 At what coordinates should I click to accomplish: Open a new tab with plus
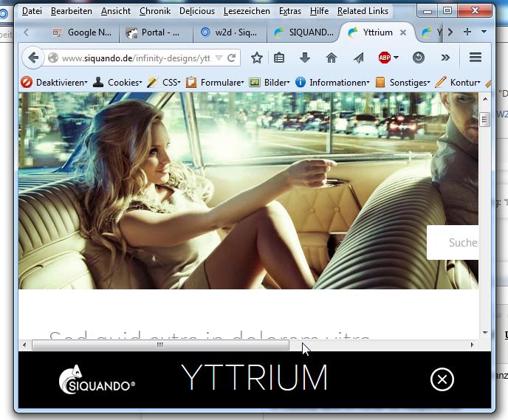click(x=467, y=32)
